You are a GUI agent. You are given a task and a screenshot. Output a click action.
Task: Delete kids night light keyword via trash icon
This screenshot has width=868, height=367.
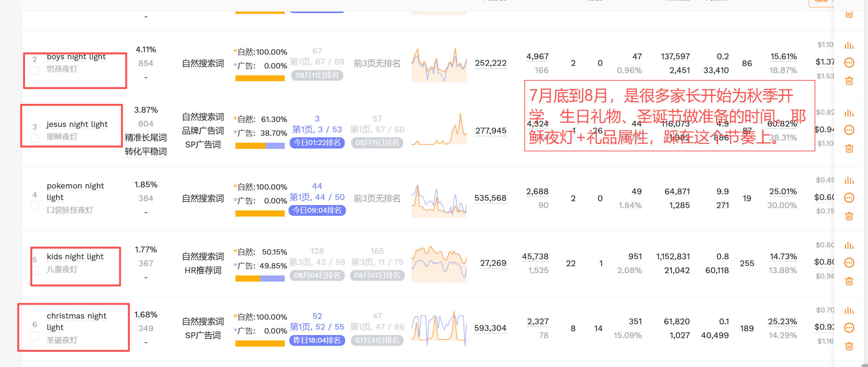pos(849,281)
